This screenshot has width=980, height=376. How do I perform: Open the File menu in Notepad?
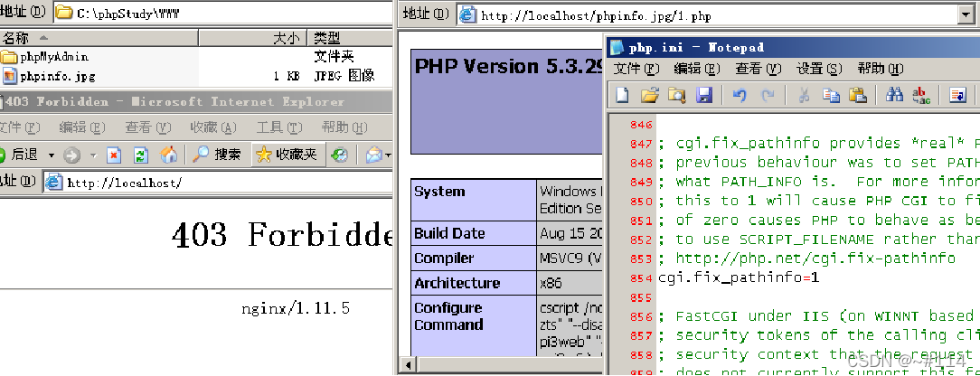(x=636, y=69)
